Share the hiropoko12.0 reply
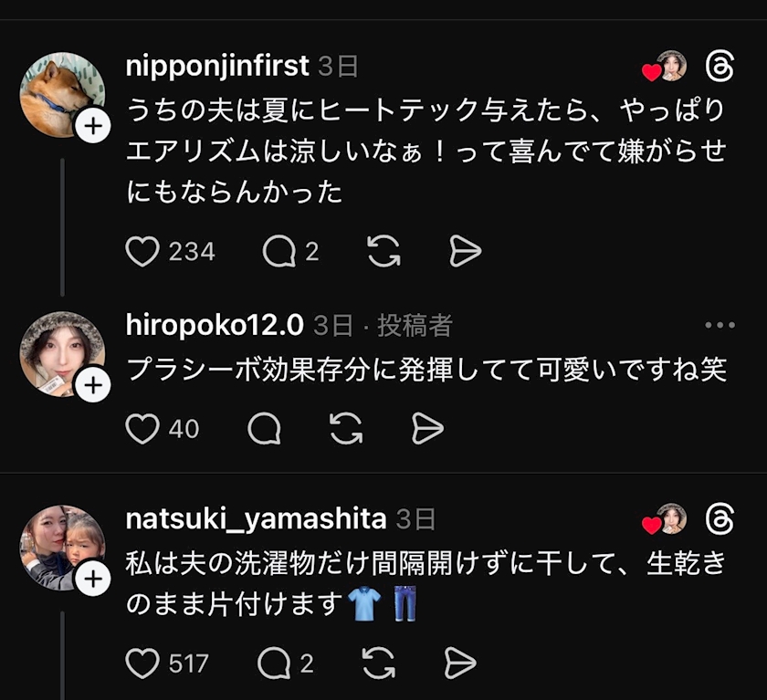Viewport: 767px width, 700px height. point(427,428)
